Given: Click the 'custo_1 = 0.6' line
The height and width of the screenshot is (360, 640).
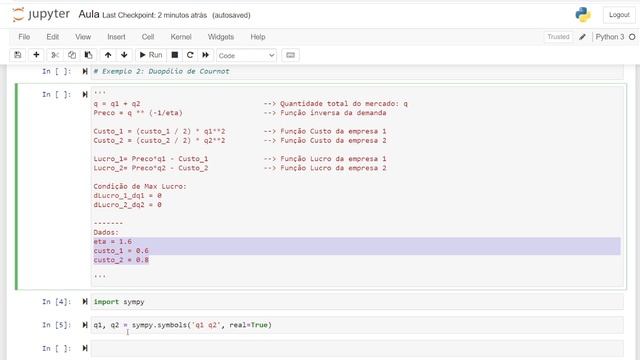Looking at the screenshot, I should (121, 251).
